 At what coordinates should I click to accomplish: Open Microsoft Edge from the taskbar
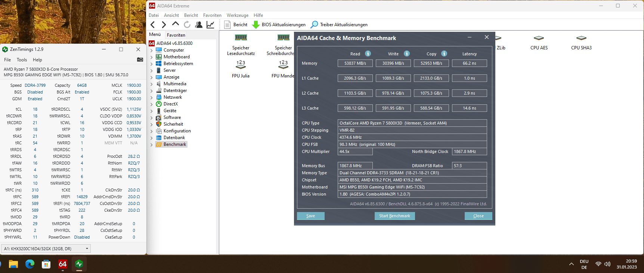click(x=30, y=264)
